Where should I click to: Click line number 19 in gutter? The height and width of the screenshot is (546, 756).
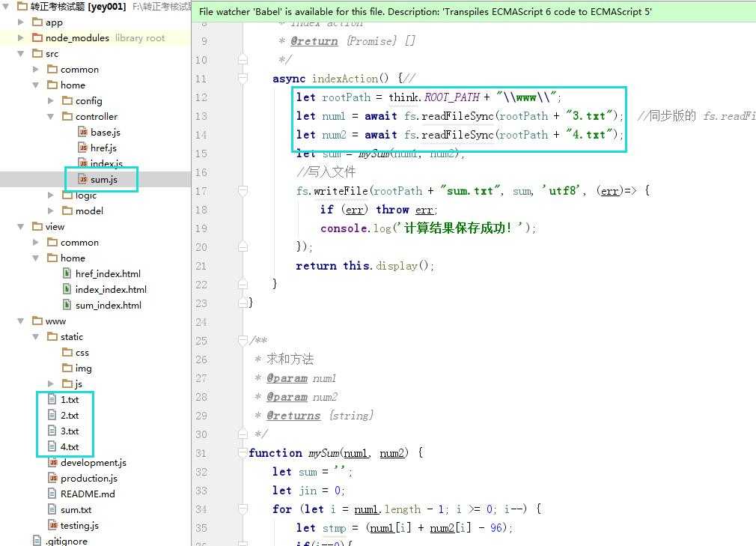point(201,228)
